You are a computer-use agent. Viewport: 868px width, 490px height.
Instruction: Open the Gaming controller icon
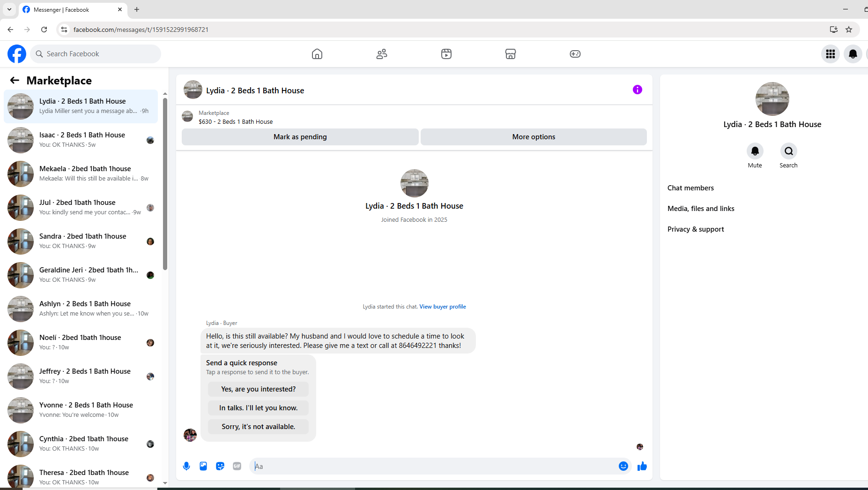[575, 54]
